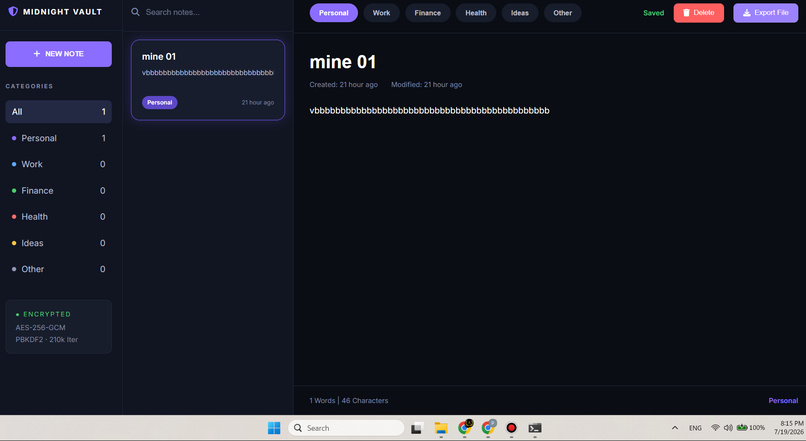
Task: Open the 'mine 01' note card
Action: [x=208, y=80]
